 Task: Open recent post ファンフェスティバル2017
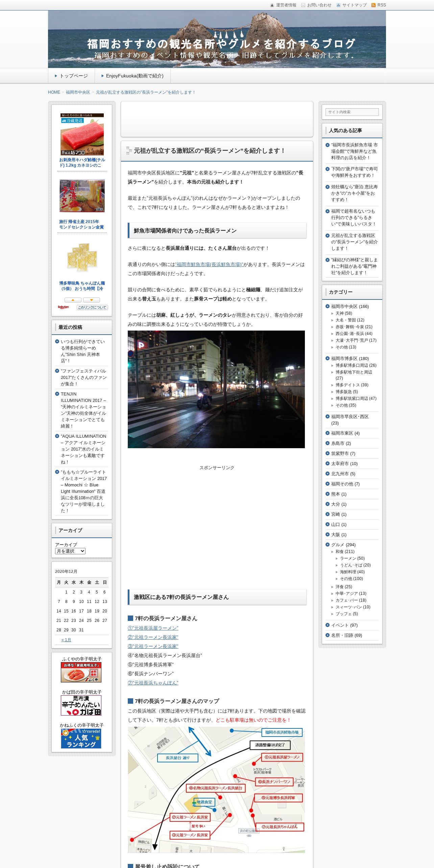coord(83,378)
